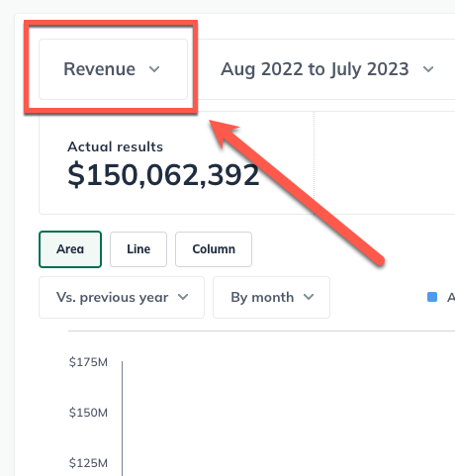Image resolution: width=455 pixels, height=476 pixels.
Task: Click the $125M axis label
Action: pos(88,463)
